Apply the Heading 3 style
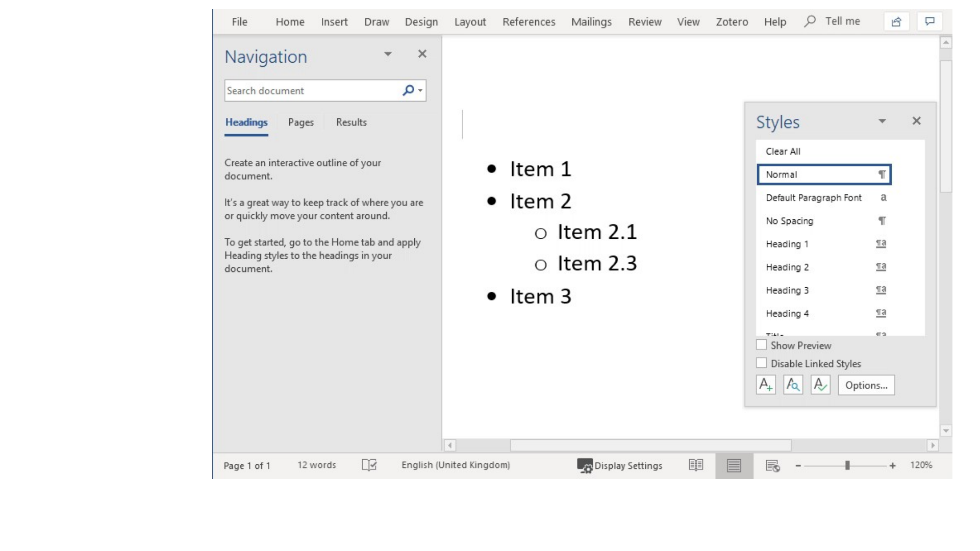This screenshot has width=980, height=551. pyautogui.click(x=824, y=290)
